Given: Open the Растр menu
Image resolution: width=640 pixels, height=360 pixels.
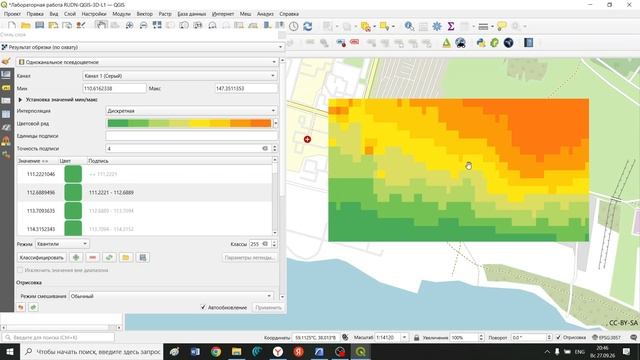Looking at the screenshot, I should [x=165, y=14].
